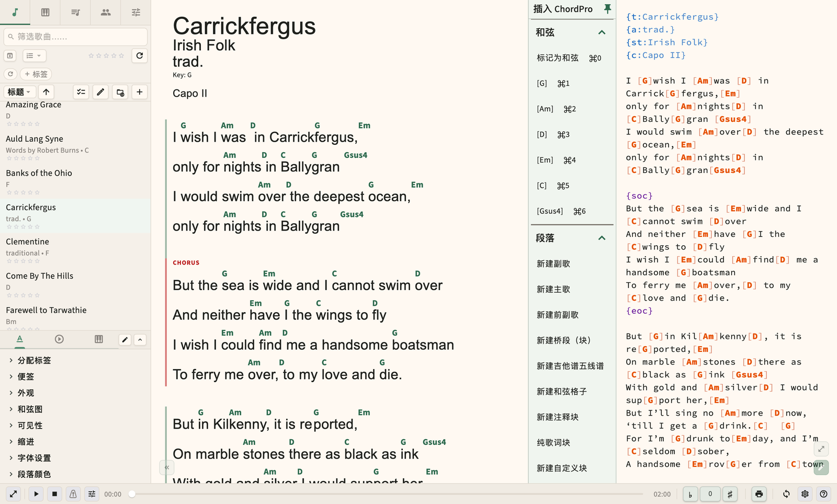Viewport: 837px width, 504px height.
Task: Select the song 'Clementine' in the list
Action: pos(75,250)
